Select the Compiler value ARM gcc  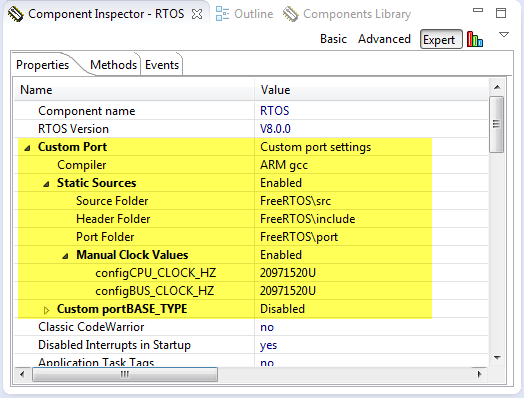click(x=284, y=165)
